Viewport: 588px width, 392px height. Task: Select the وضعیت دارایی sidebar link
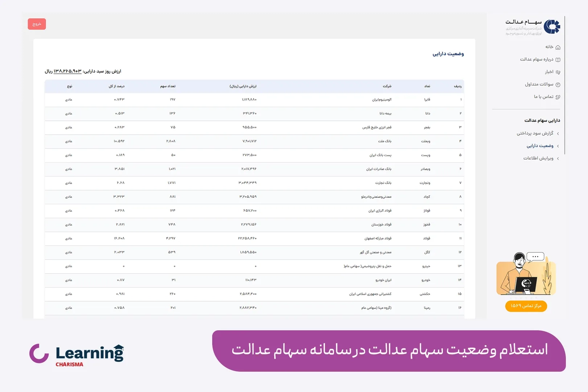540,146
